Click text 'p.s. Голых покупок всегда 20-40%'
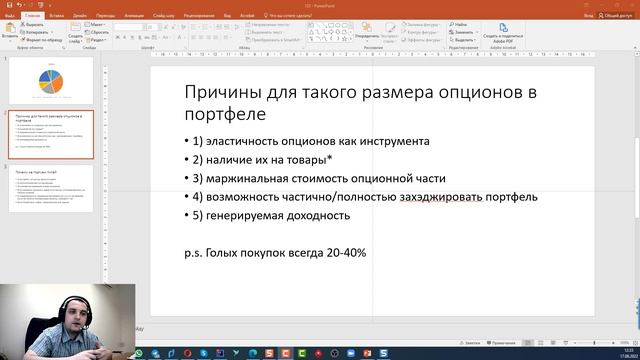Viewport: 640px width, 360px height. pyautogui.click(x=275, y=253)
